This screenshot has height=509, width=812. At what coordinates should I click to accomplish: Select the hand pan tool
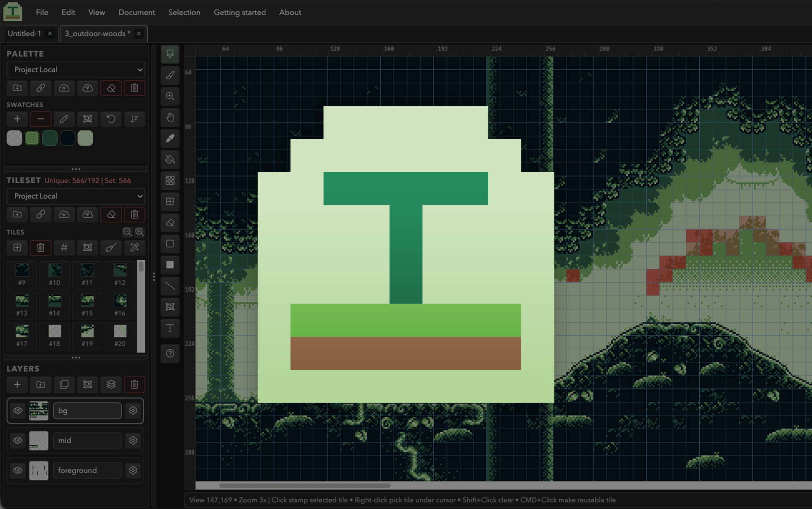pyautogui.click(x=170, y=117)
